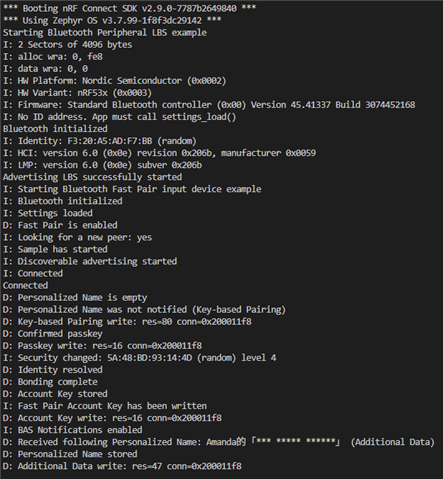Viewport: 443px width, 479px height.
Task: Click 'Received following Personalized Name' line
Action: point(219,442)
